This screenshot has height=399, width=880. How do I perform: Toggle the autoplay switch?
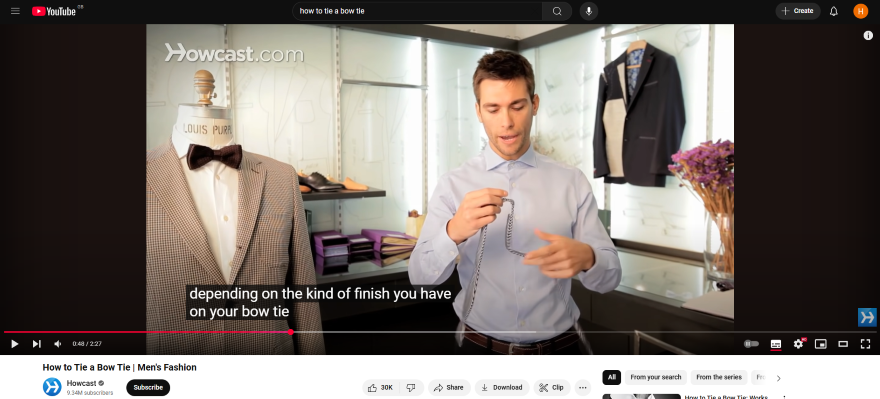coord(751,343)
